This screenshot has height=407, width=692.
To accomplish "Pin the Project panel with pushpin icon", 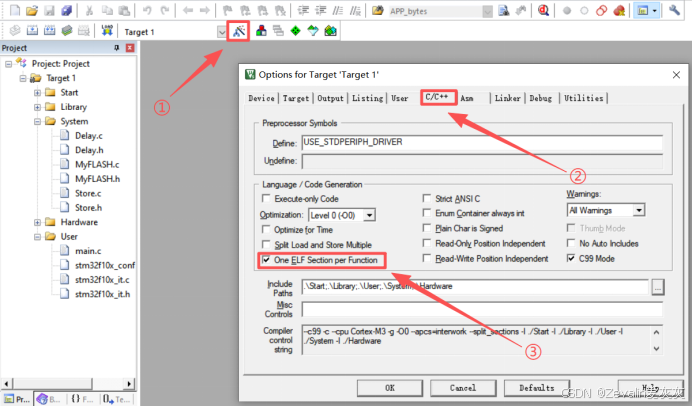I will [117, 48].
